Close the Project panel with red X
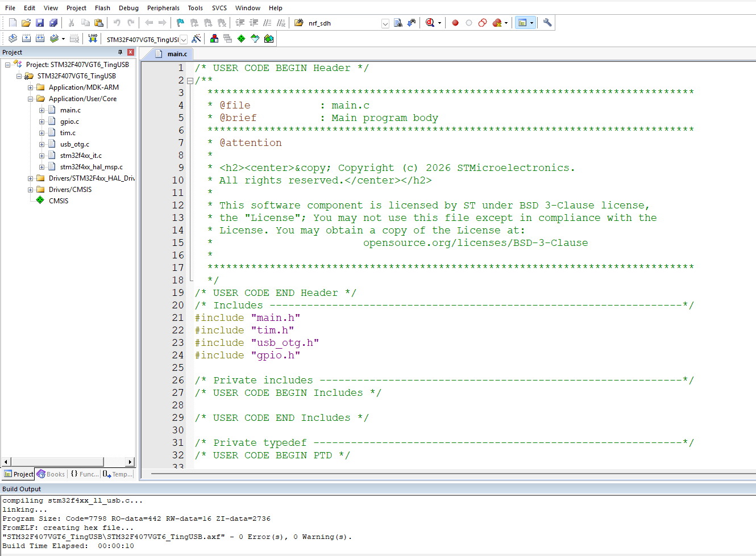 pos(130,52)
